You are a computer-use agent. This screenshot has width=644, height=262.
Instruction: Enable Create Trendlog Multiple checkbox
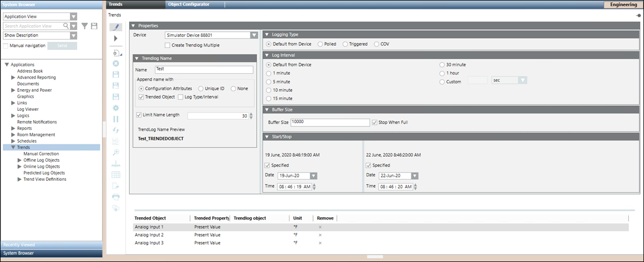(168, 45)
